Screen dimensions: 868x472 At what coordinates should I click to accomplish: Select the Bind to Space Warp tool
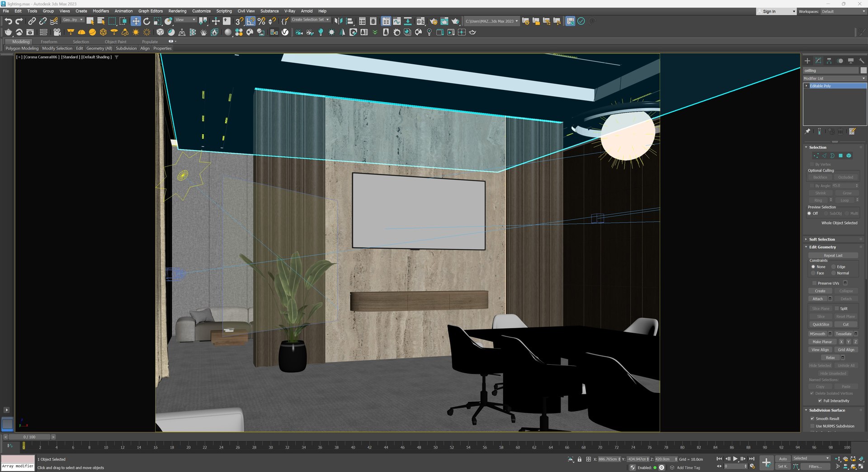[x=54, y=21]
